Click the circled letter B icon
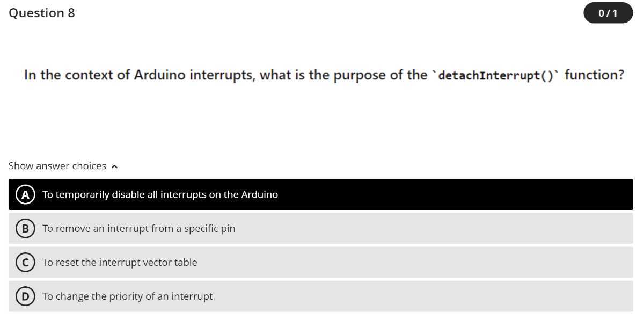This screenshot has height=319, width=644. [25, 228]
